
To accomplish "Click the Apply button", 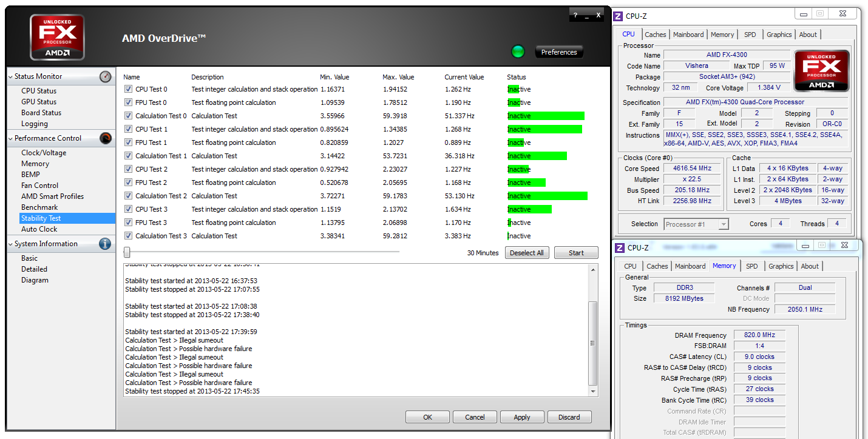I will (x=522, y=417).
